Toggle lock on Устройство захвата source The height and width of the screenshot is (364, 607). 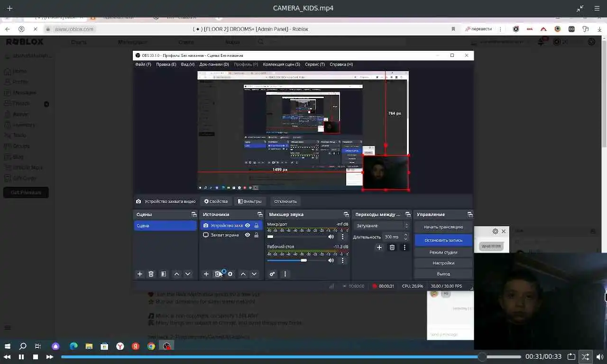pyautogui.click(x=257, y=226)
